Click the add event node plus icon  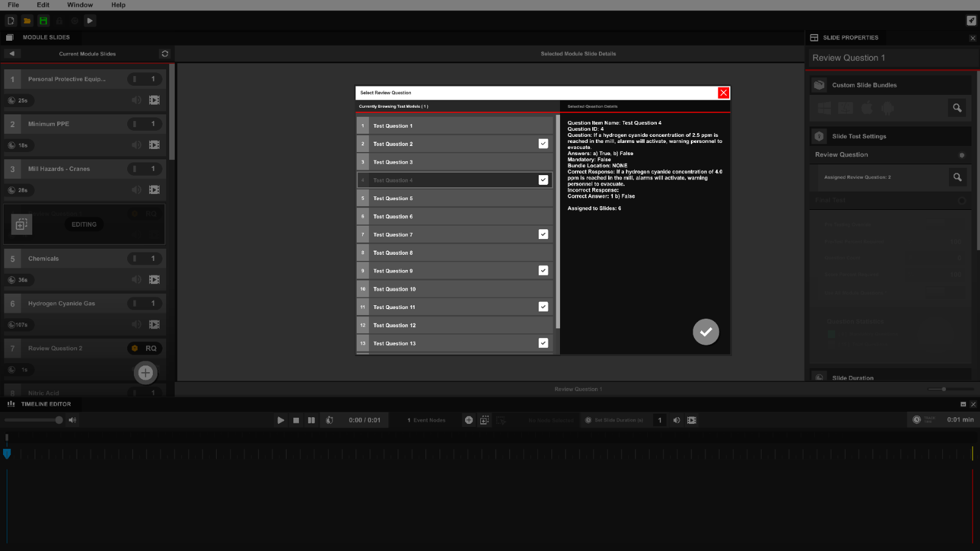469,420
